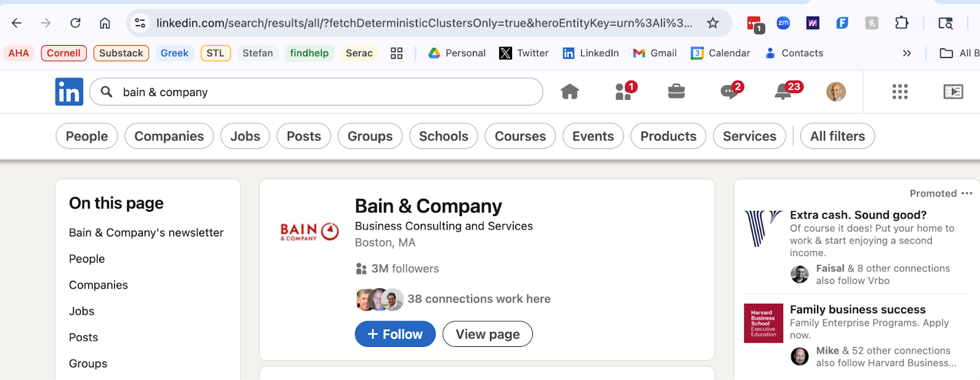Open Messaging icon with 2 unread
Screen dimensions: 980x380
coord(731,91)
